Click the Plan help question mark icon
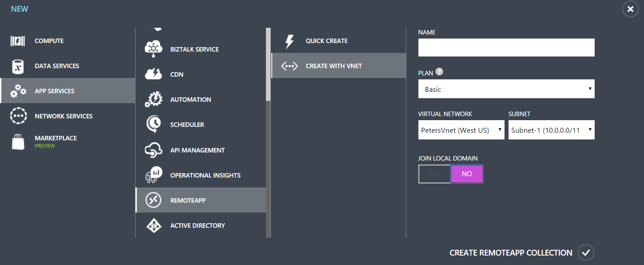Viewport: 644px width, 265px height. pyautogui.click(x=439, y=72)
